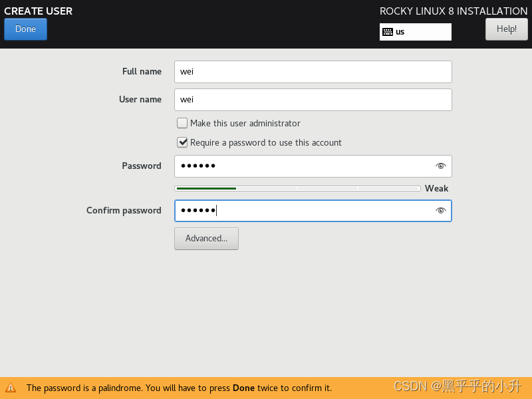The image size is (532, 399).
Task: Focus the Password input field
Action: point(313,166)
